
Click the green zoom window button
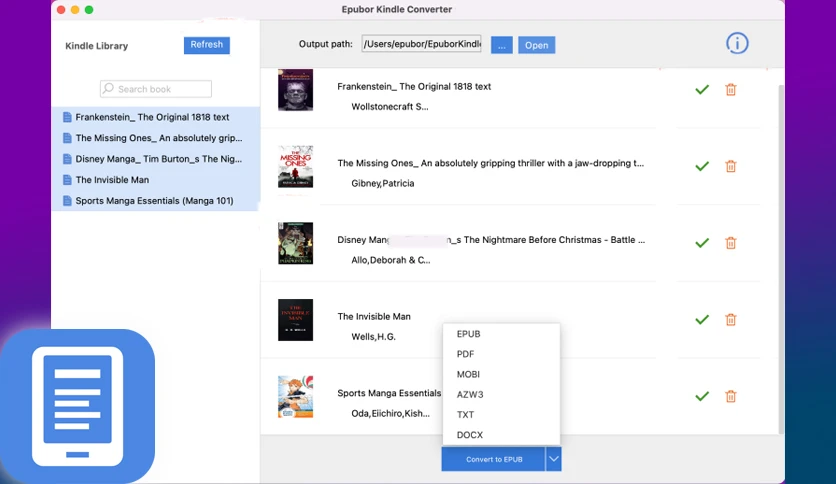89,10
